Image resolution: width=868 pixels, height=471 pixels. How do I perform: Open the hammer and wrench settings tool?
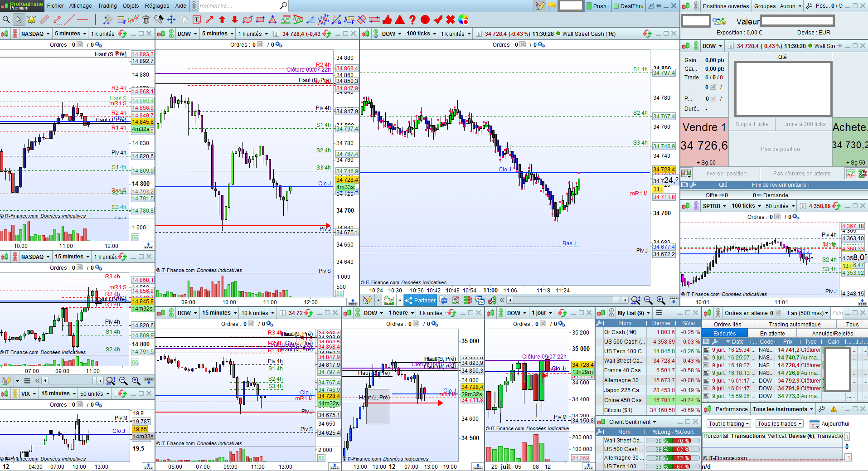point(159,19)
